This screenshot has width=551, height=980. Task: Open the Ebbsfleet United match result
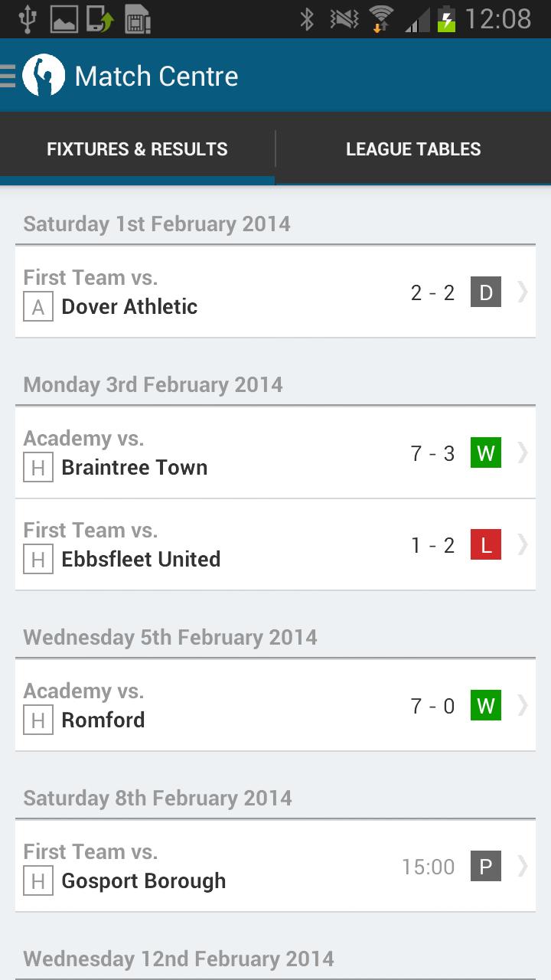pyautogui.click(x=523, y=544)
